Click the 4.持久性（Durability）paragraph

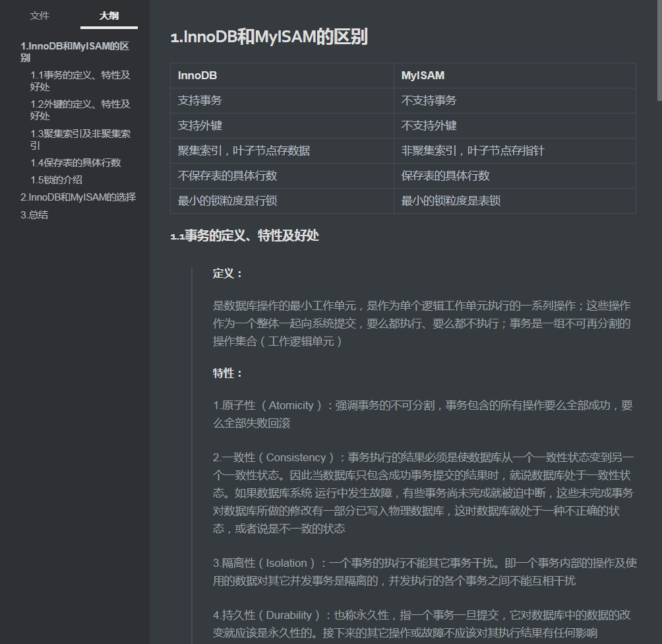pos(422,624)
